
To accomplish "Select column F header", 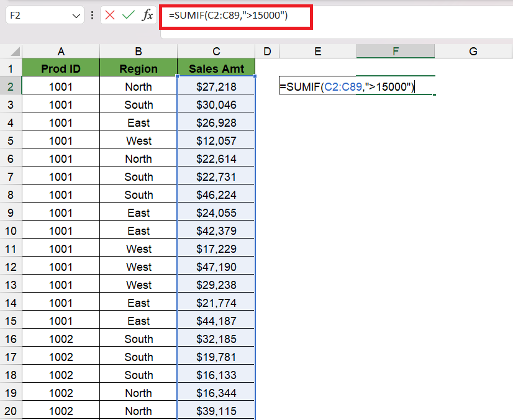I will click(x=396, y=52).
